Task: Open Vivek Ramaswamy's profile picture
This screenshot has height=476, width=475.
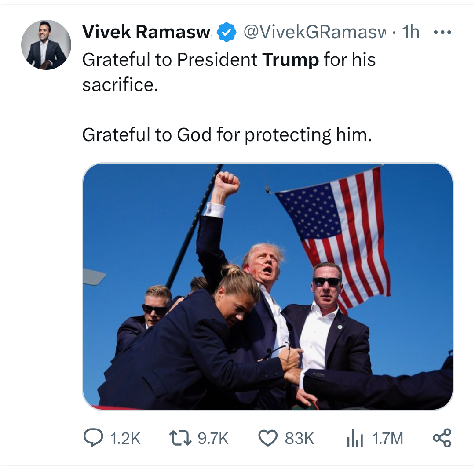Action: click(x=46, y=45)
